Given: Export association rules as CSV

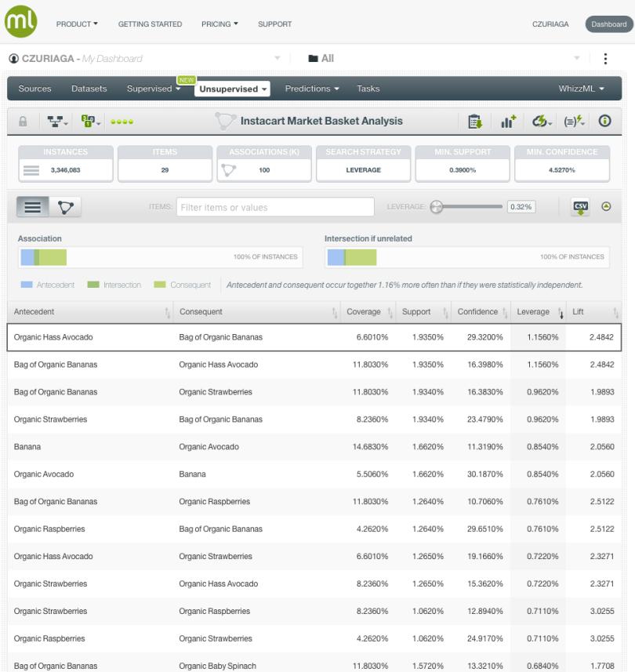Looking at the screenshot, I should pos(580,206).
